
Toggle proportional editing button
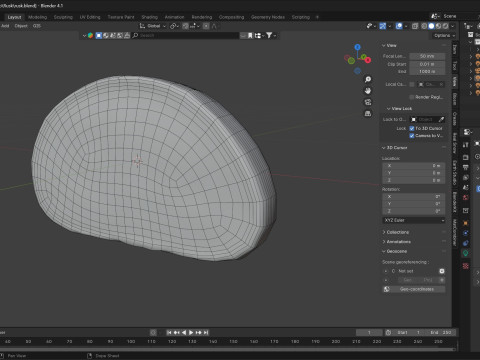206,26
